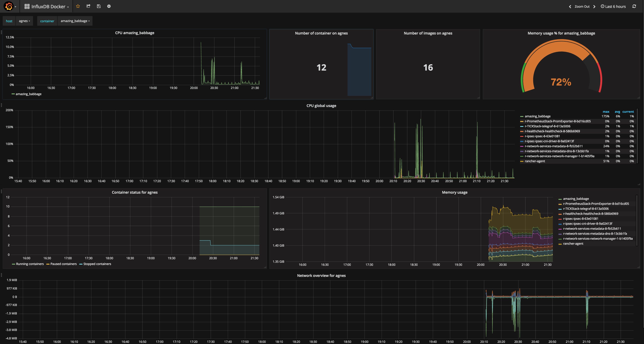644x344 pixels.
Task: Click rancher-agent color swatch in CPU legend
Action: [x=522, y=161]
